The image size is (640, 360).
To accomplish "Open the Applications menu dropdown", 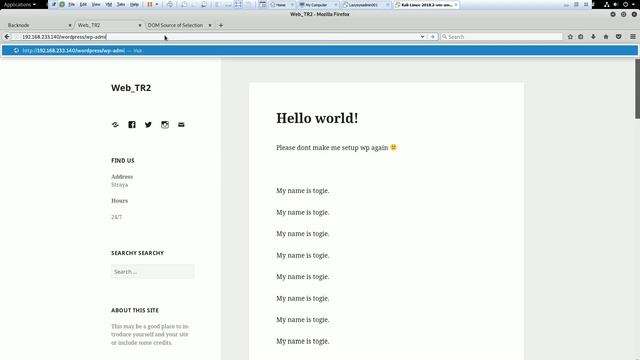I will (x=20, y=4).
